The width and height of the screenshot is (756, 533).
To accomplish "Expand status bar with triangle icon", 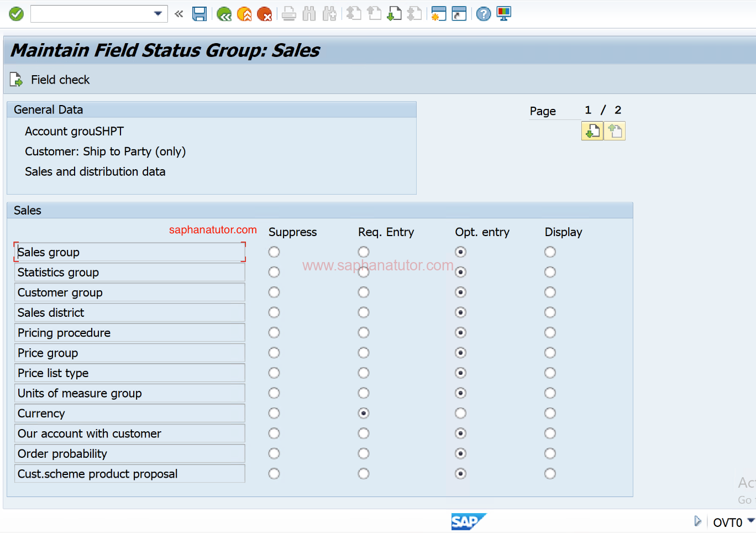I will (697, 521).
